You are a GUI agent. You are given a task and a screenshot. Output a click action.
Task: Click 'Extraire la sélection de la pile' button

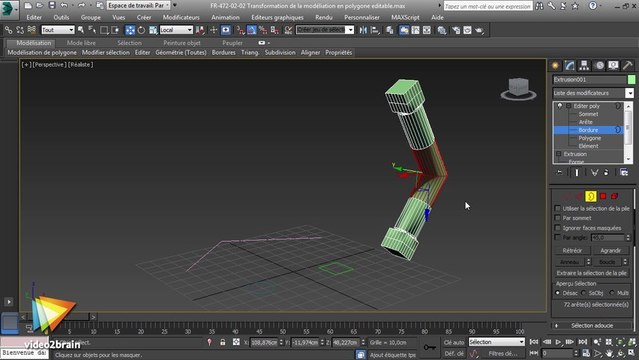point(592,273)
